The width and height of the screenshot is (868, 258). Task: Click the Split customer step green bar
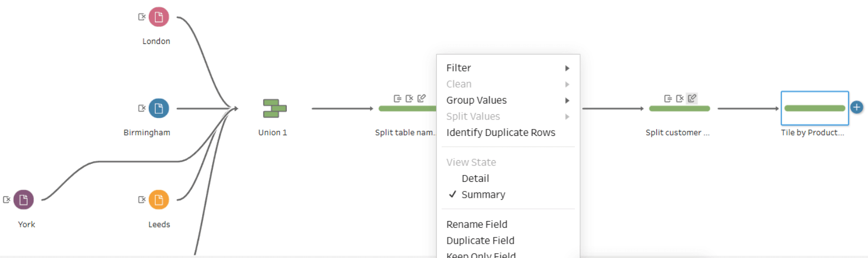(679, 108)
